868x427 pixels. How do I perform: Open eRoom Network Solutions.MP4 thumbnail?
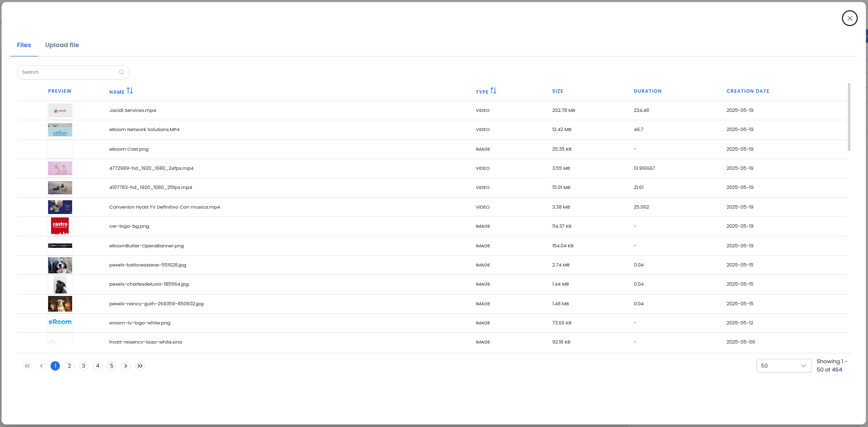click(60, 130)
